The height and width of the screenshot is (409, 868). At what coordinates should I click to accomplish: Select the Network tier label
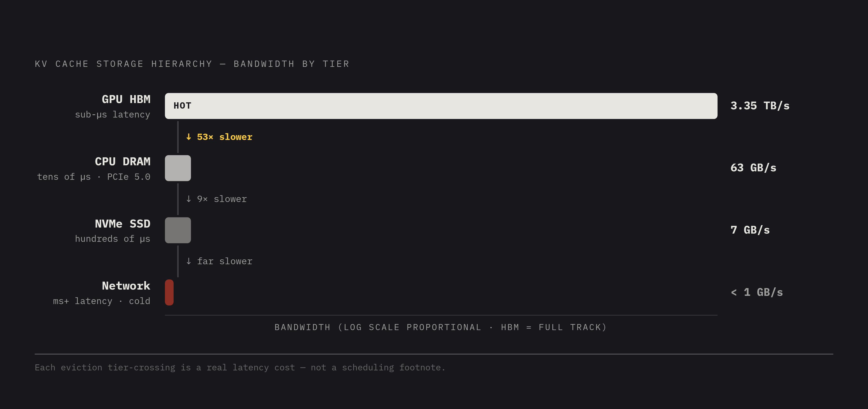(126, 286)
